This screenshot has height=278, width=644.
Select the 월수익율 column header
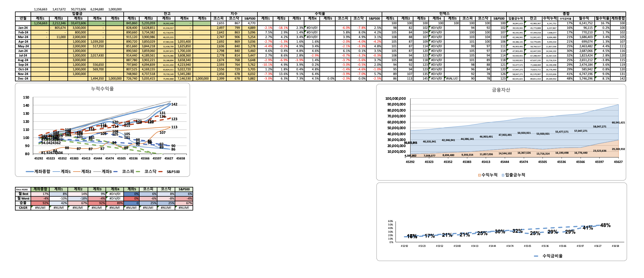tap(602, 18)
